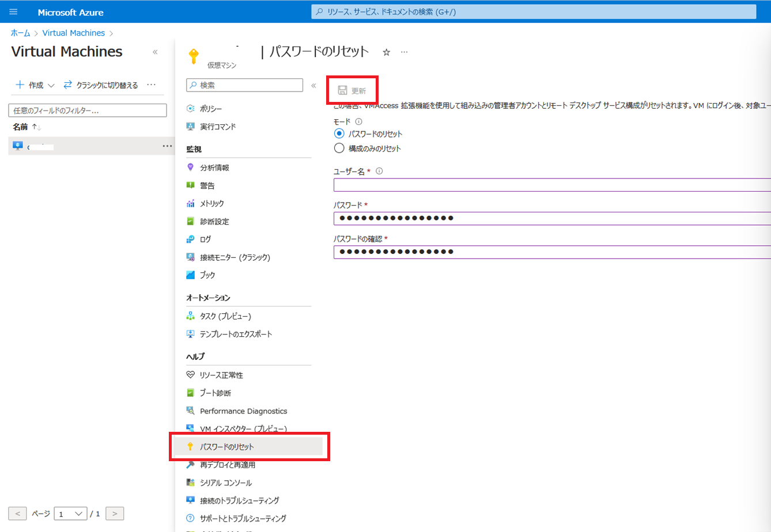Click the resource menu 検索 box
Screen dimensions: 771x532
(x=245, y=85)
